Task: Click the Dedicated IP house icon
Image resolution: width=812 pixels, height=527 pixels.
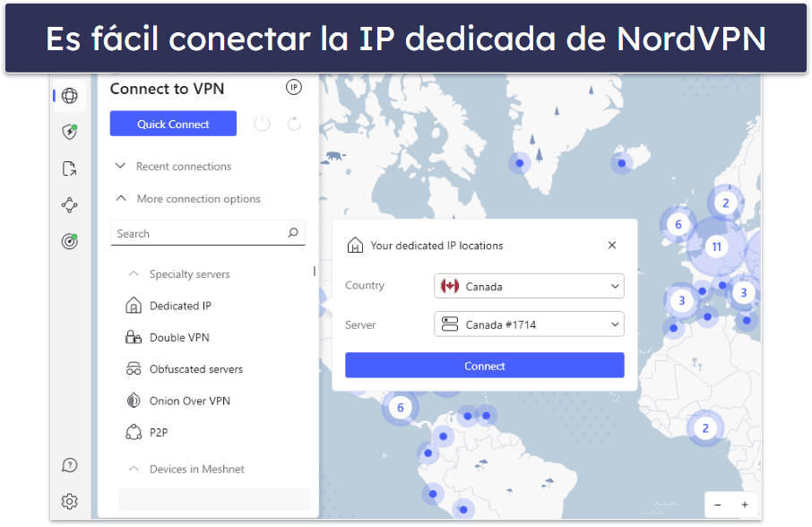Action: tap(134, 306)
